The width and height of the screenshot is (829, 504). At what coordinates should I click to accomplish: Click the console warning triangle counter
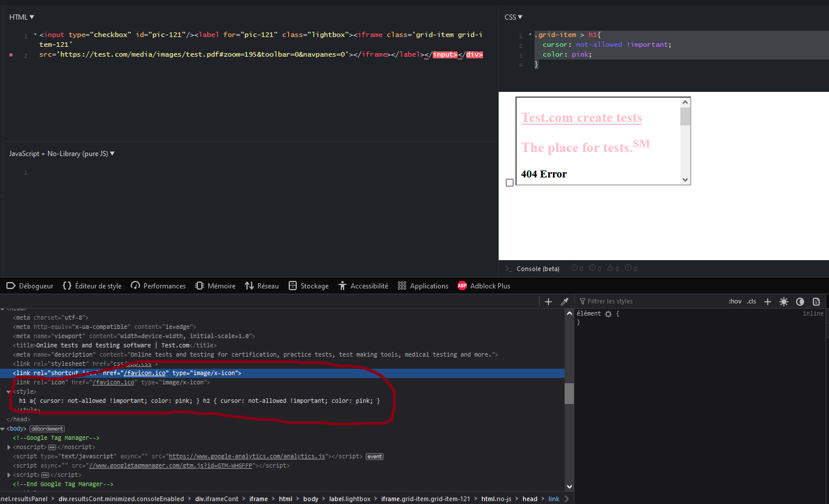[613, 268]
